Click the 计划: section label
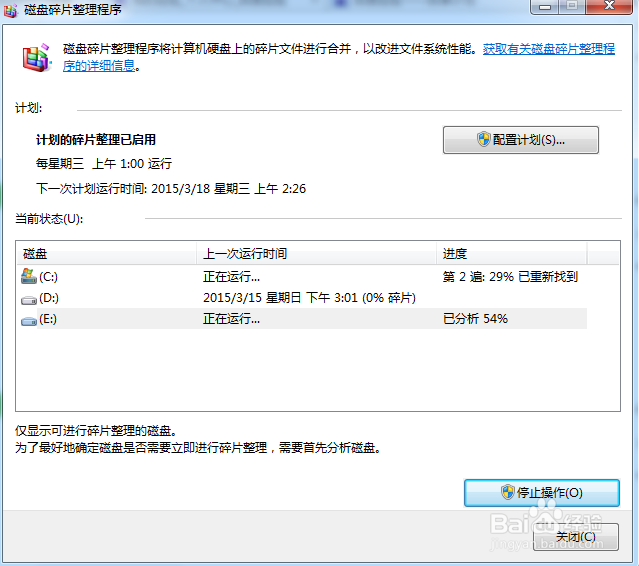Screen dimensions: 639x566 click(x=29, y=108)
